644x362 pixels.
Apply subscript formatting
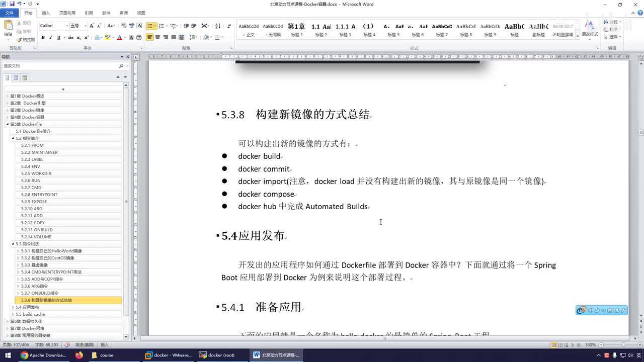click(78, 37)
